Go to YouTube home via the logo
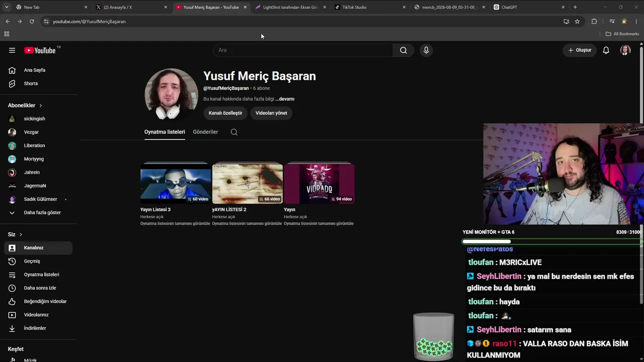The image size is (644, 362). pos(40,50)
